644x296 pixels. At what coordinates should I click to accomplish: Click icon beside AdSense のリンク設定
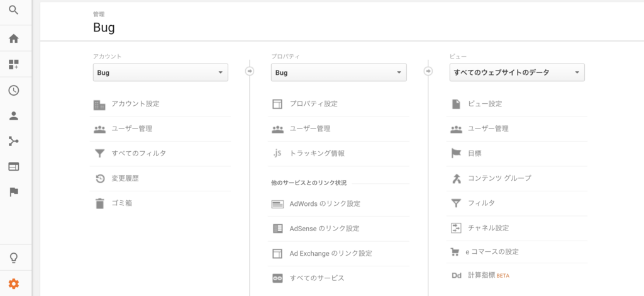277,229
